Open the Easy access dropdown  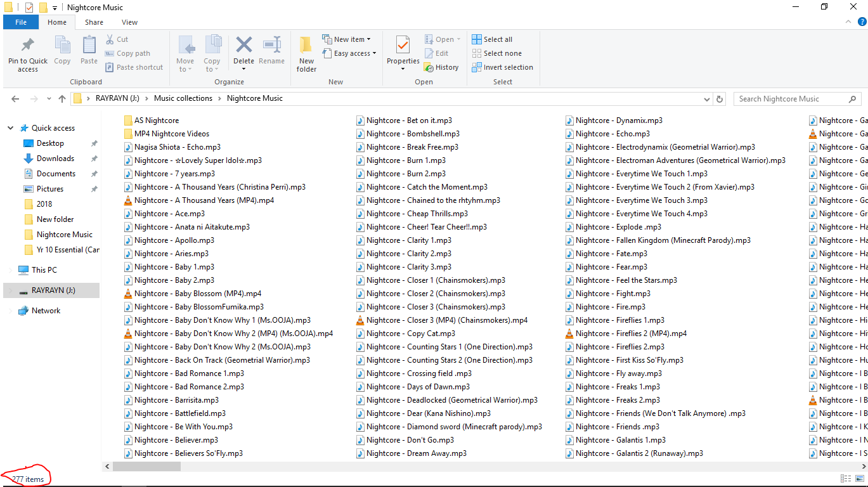click(x=349, y=53)
